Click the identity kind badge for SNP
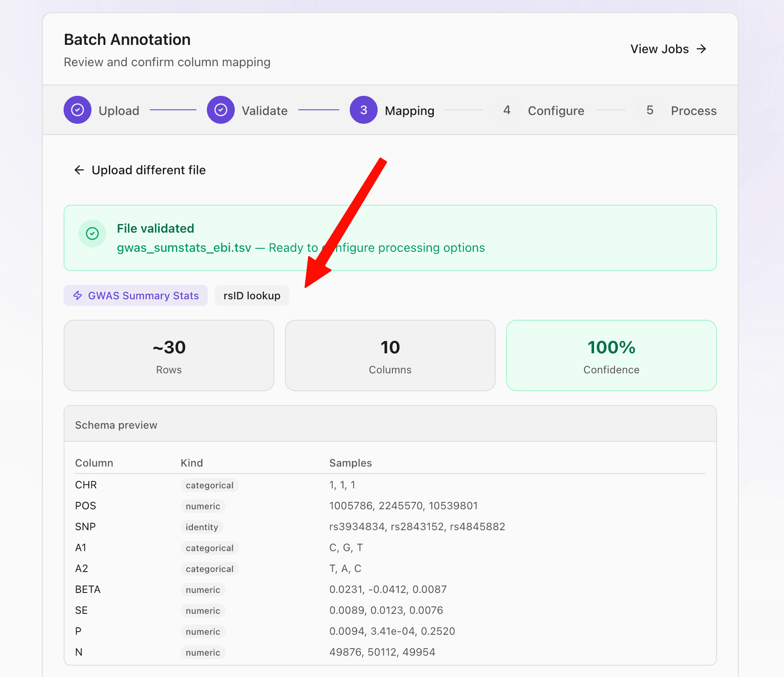The image size is (784, 677). pyautogui.click(x=202, y=527)
